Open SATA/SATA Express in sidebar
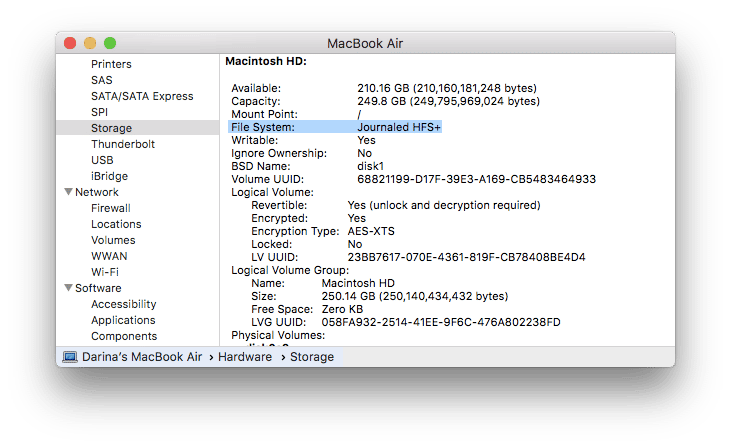731x447 pixels. point(142,96)
